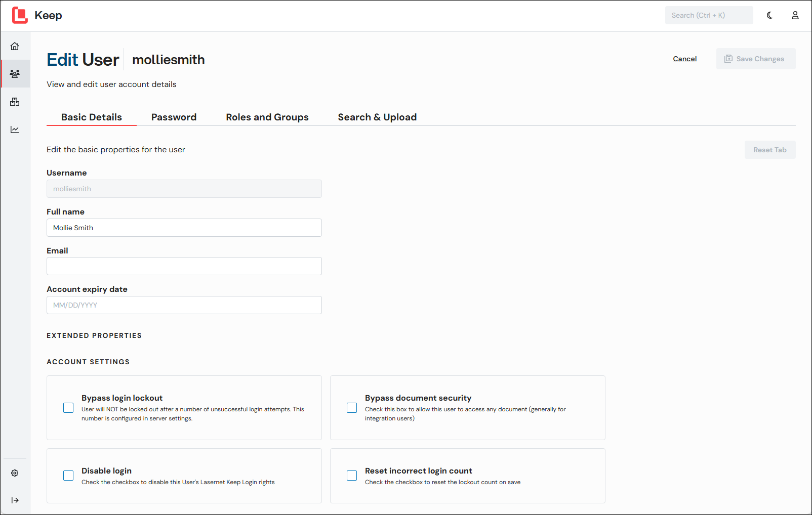Enable Bypass document security checkbox
This screenshot has width=812, height=515.
coord(352,408)
